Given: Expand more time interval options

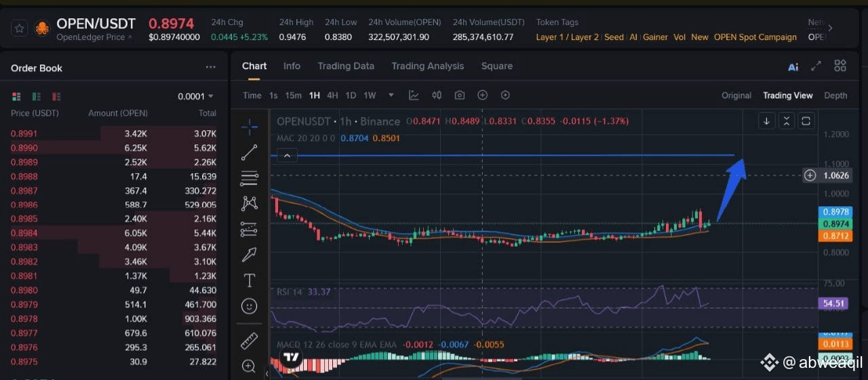Looking at the screenshot, I should coord(391,95).
